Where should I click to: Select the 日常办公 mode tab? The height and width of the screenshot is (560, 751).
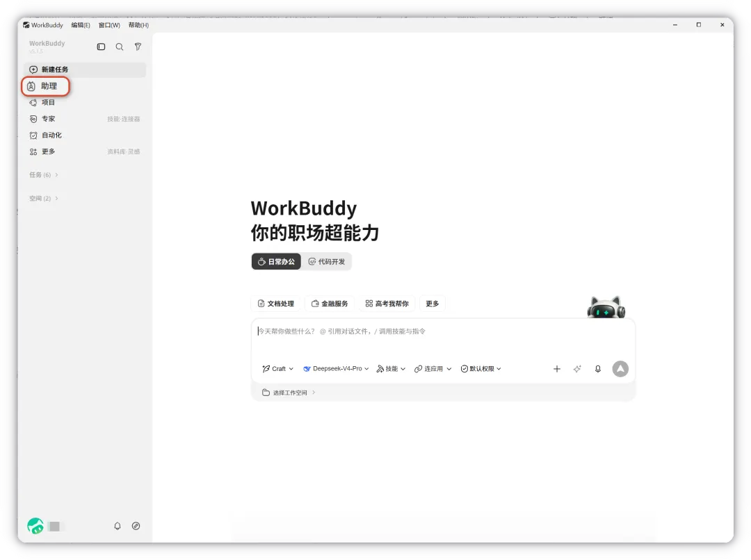(276, 262)
